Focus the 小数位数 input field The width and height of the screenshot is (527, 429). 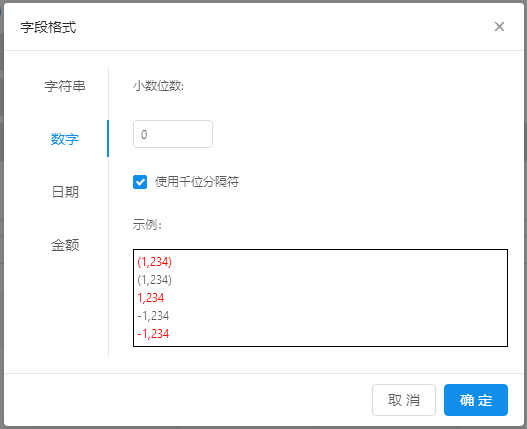[x=173, y=134]
